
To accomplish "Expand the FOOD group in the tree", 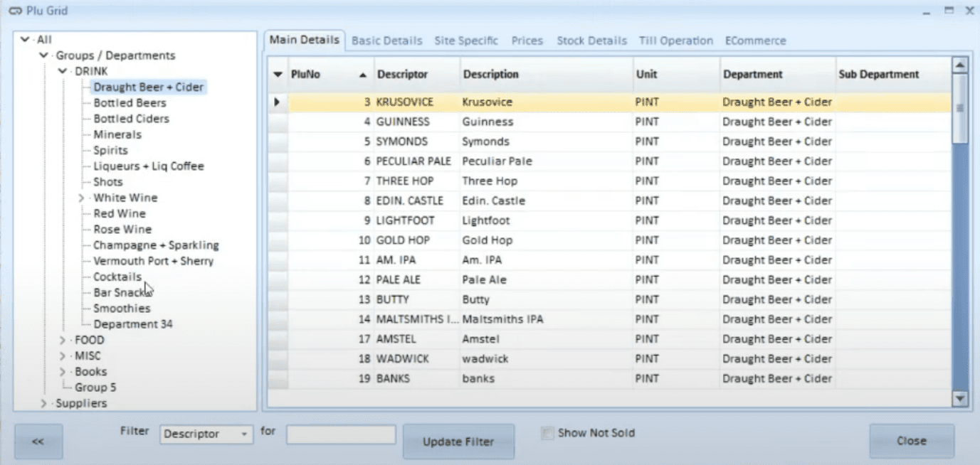I will pyautogui.click(x=63, y=340).
